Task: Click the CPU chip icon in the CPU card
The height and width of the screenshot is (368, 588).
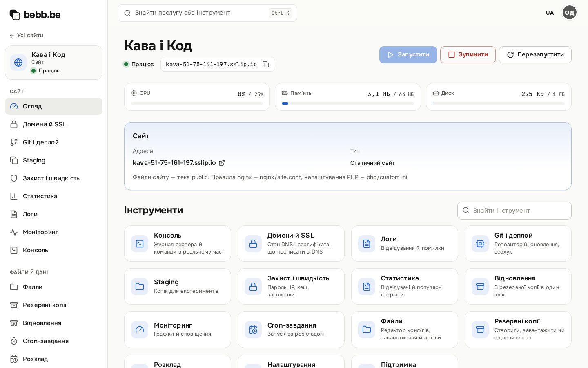Action: pos(134,93)
